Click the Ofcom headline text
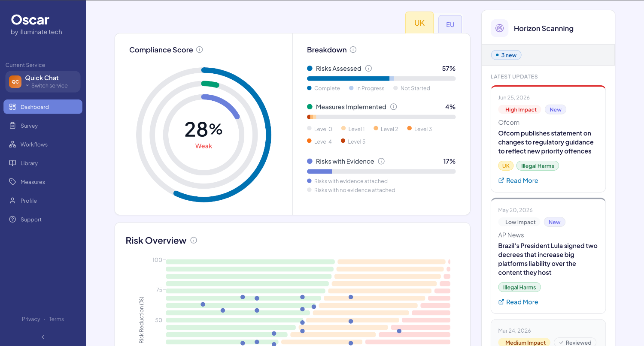644x346 pixels. click(x=546, y=142)
